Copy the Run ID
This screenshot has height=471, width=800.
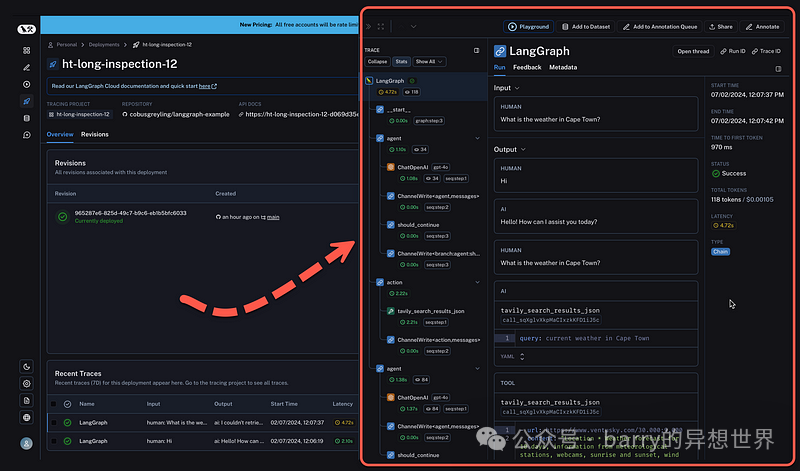(733, 51)
